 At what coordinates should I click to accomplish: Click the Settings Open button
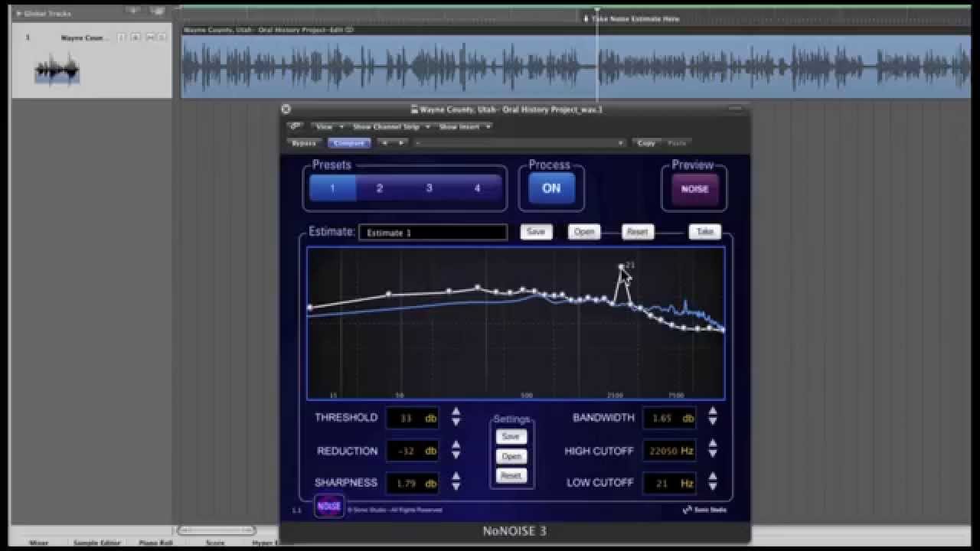511,456
